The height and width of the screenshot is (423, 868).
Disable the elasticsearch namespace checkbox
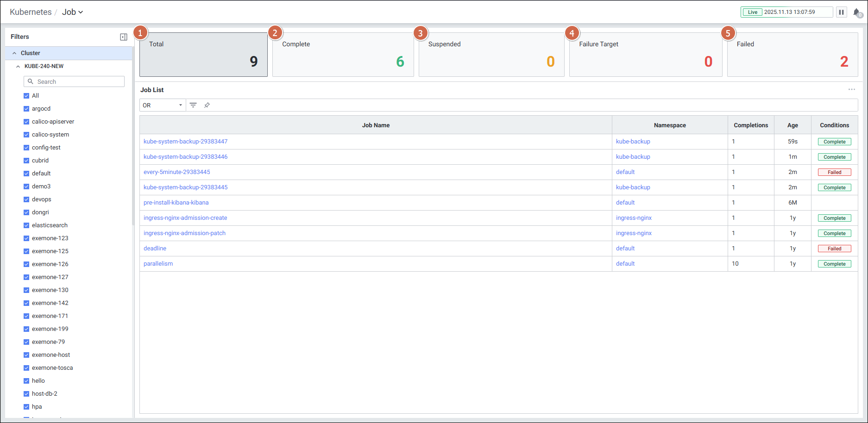(x=26, y=225)
